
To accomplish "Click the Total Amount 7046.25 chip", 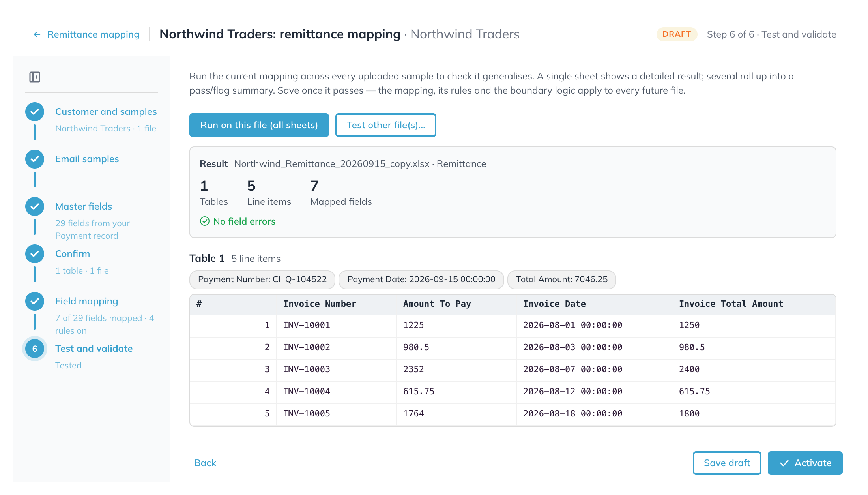I will coord(562,279).
